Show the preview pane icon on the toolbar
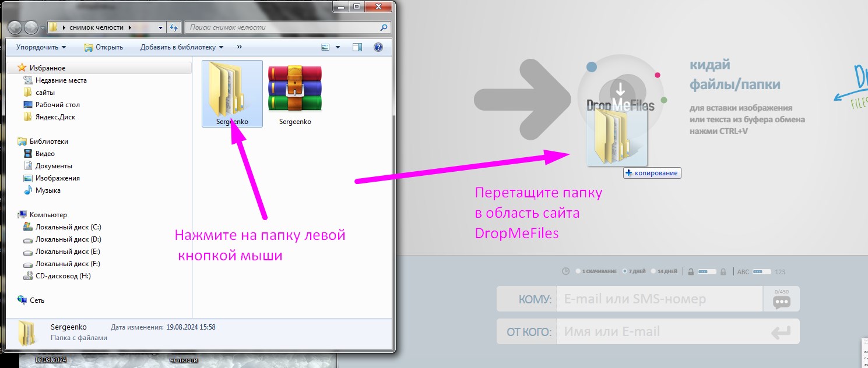This screenshot has height=368, width=868. 356,47
